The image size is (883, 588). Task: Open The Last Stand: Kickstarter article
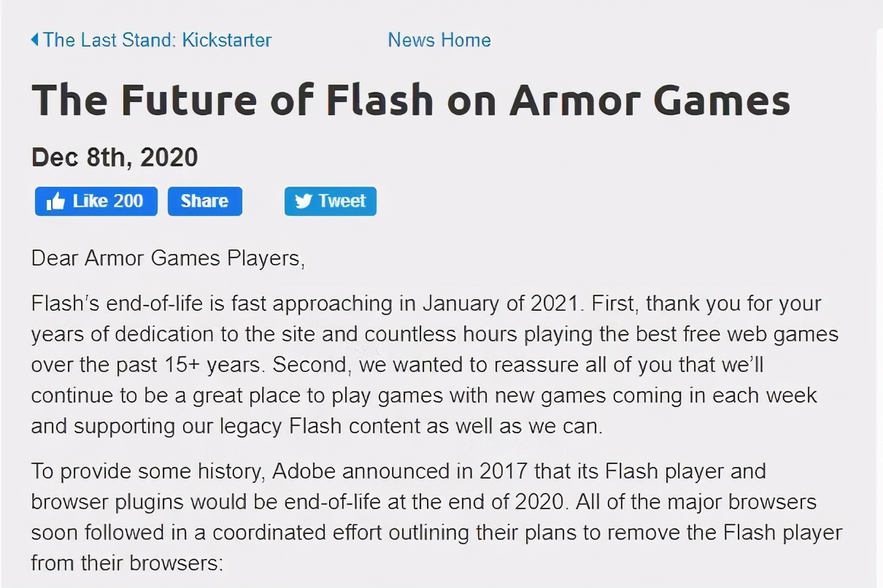[x=157, y=40]
